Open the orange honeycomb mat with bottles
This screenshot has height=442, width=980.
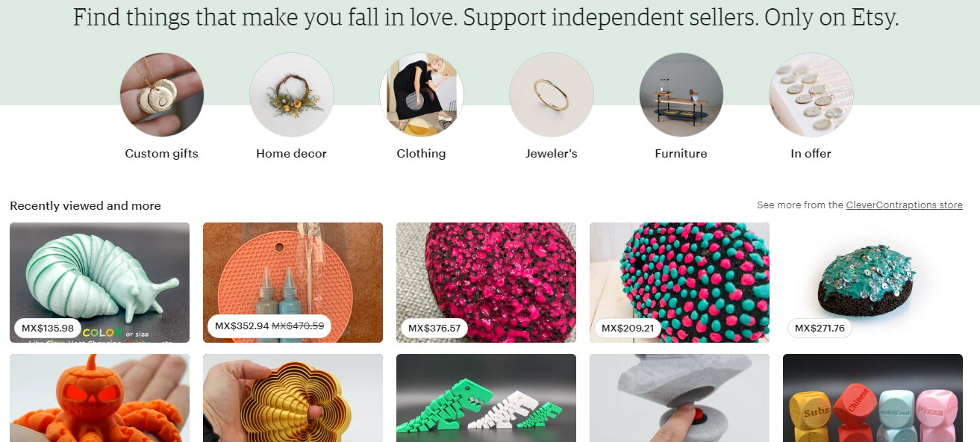coord(293,282)
